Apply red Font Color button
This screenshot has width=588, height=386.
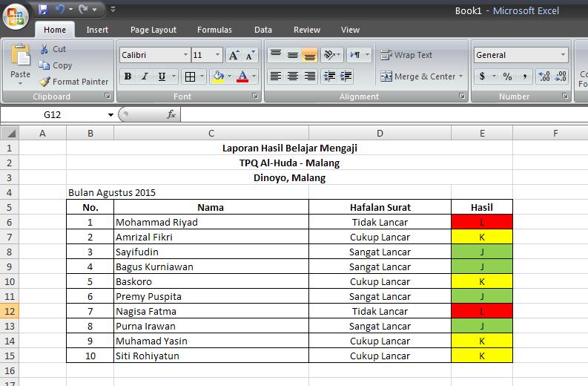click(242, 76)
